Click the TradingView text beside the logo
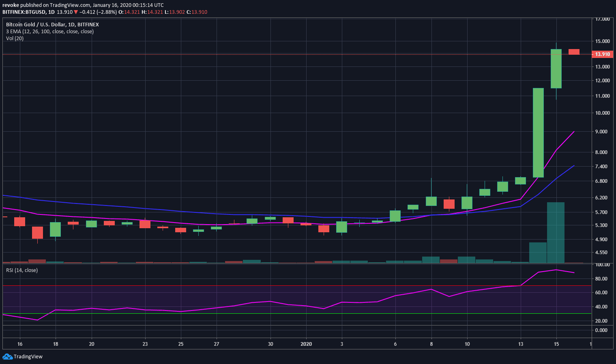Image resolution: width=616 pixels, height=364 pixels. (x=28, y=357)
